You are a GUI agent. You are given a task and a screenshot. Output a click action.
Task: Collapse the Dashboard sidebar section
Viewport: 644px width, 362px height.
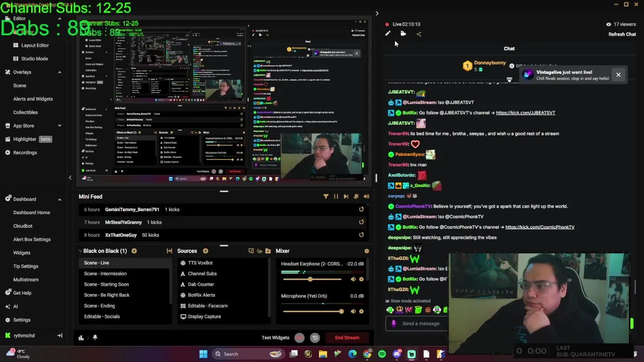click(x=59, y=199)
